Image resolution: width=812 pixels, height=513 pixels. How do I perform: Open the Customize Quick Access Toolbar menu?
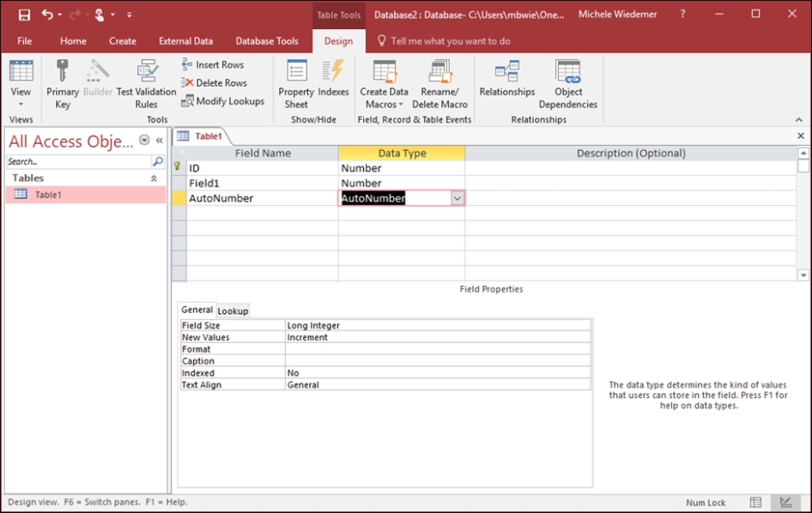pyautogui.click(x=129, y=15)
